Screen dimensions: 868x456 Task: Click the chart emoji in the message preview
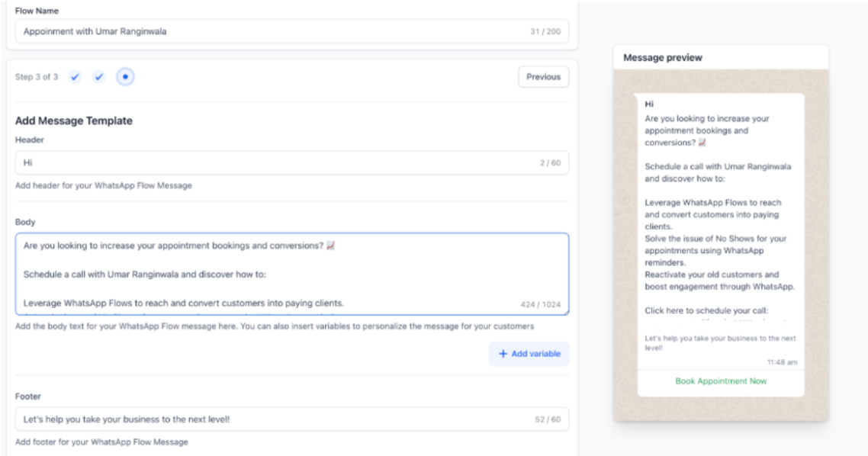pyautogui.click(x=702, y=143)
